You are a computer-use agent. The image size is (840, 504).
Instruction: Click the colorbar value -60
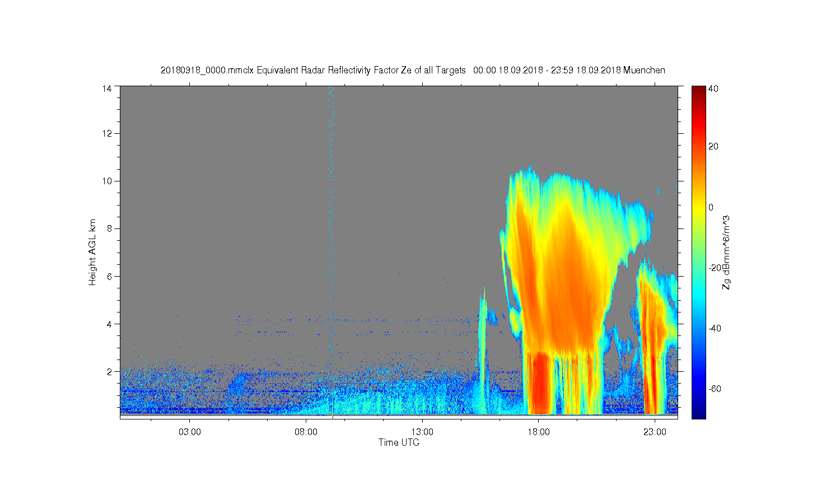point(715,389)
